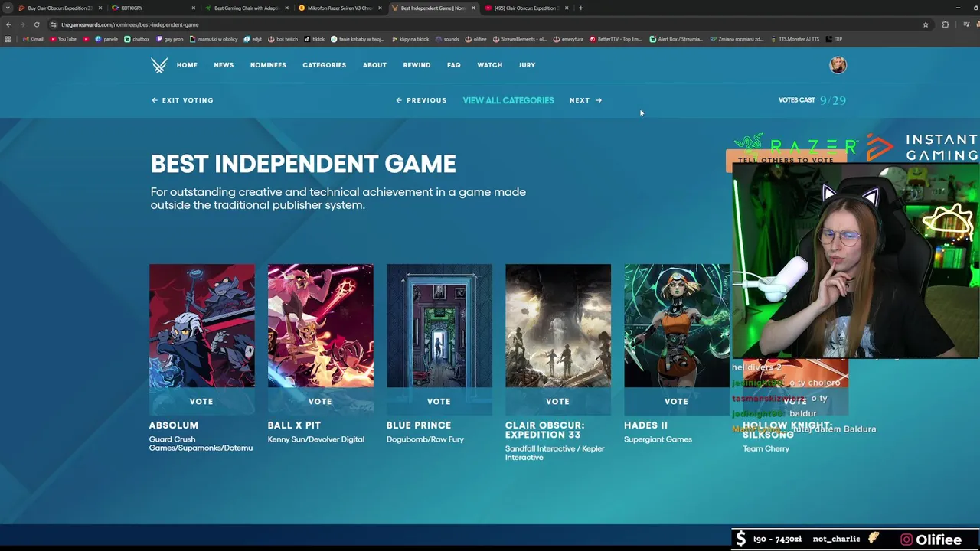Viewport: 980px width, 551px height.
Task: Click the Hades II cover art
Action: 677,326
